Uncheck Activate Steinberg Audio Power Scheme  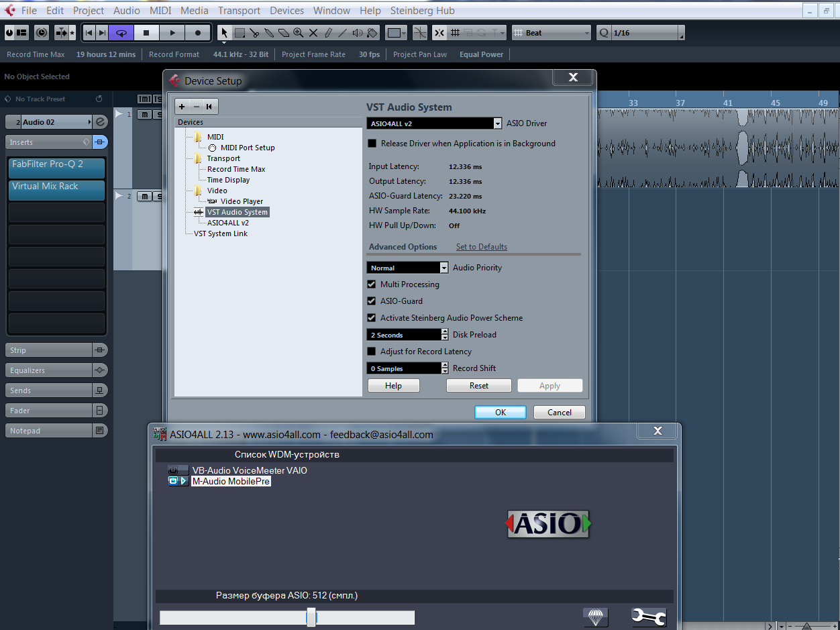pos(372,318)
